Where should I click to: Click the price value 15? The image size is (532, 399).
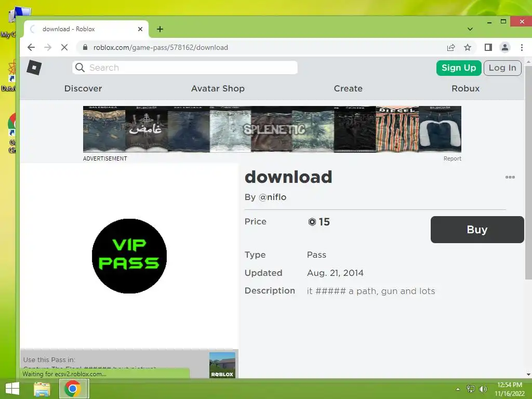pyautogui.click(x=324, y=222)
